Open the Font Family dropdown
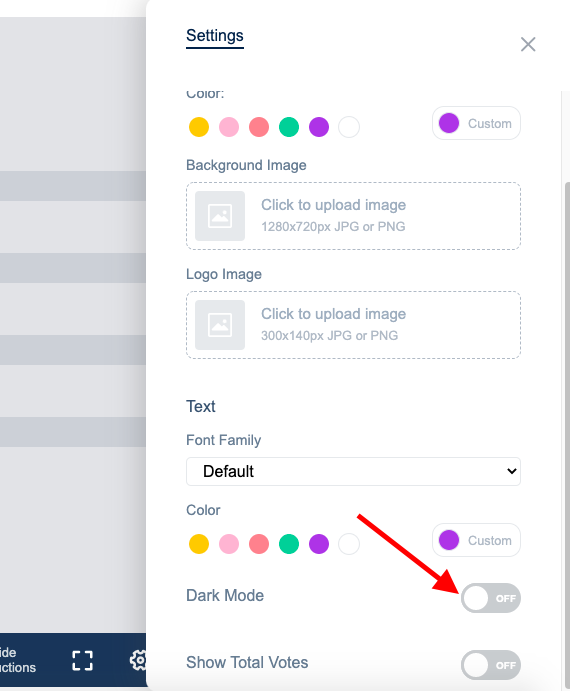The image size is (570, 691). pyautogui.click(x=353, y=472)
